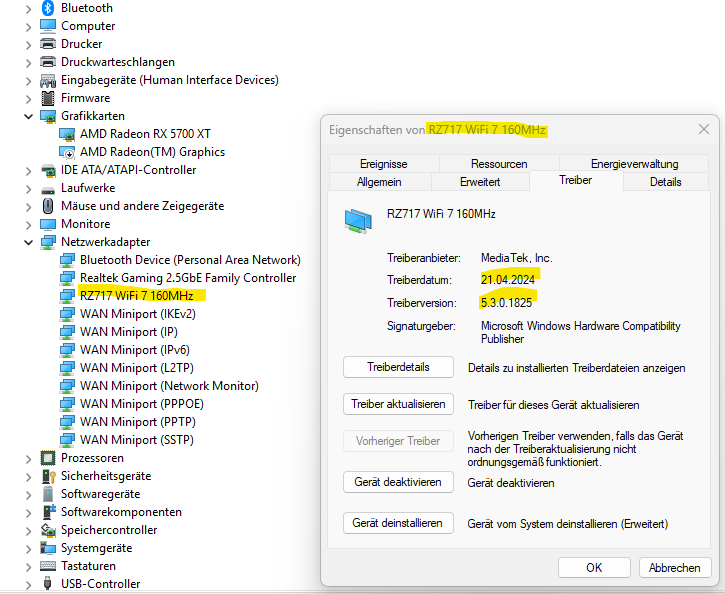Click the USB-Controller icon

48,584
